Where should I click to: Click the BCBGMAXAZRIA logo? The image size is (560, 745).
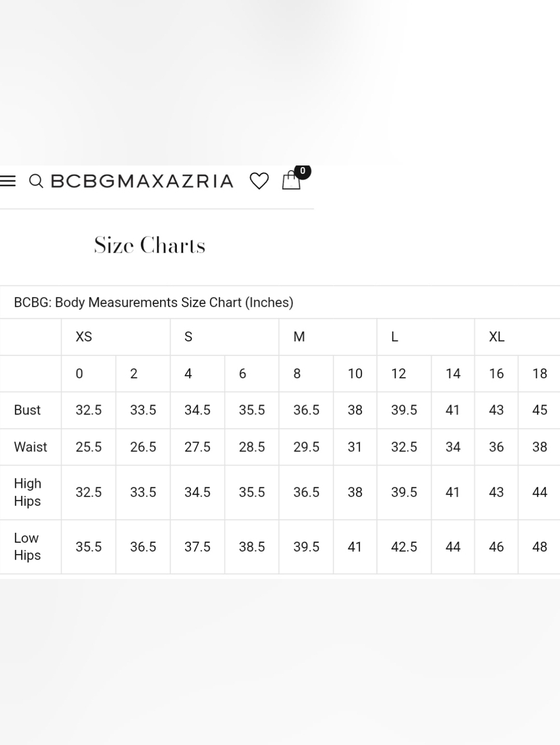point(142,181)
